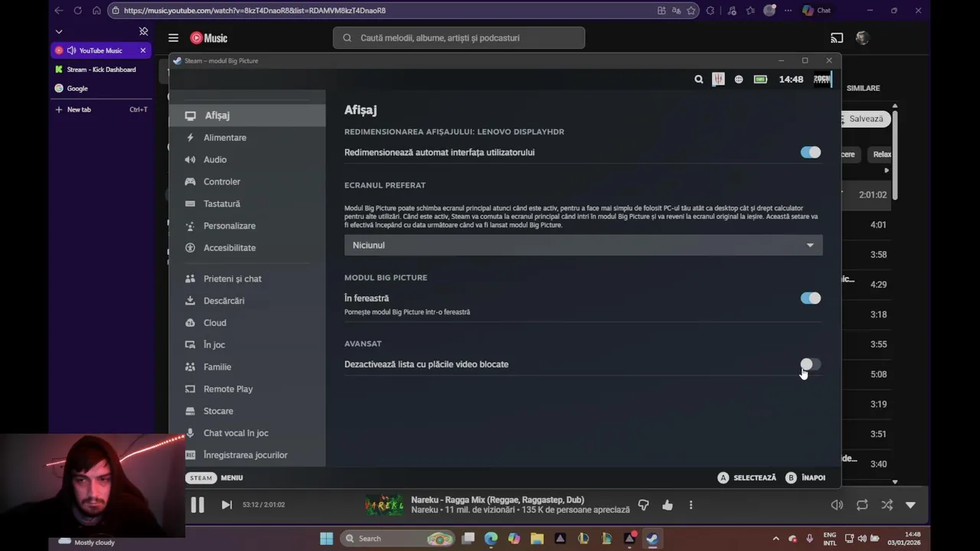Open a New tab in the browser

coord(101,109)
